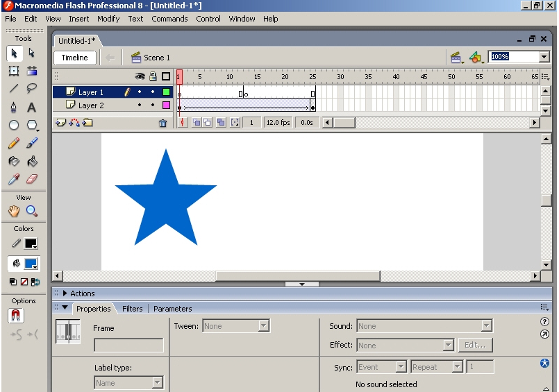Select the Selection (black arrow) tool

point(15,53)
